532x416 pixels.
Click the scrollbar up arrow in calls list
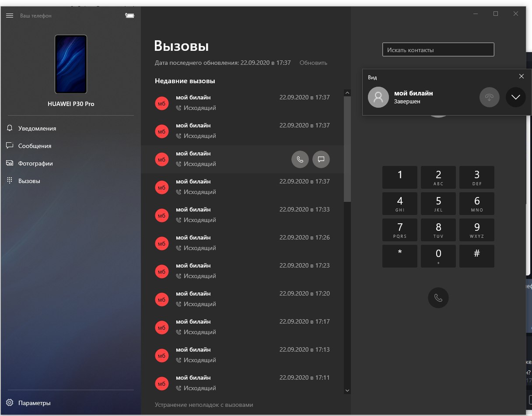tap(347, 93)
